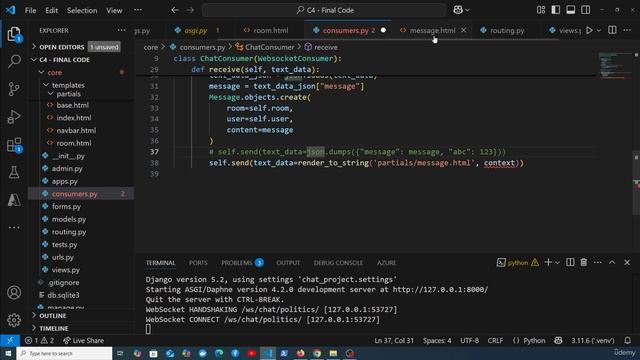
Task: Show additional activity bar views
Action: tap(14, 227)
